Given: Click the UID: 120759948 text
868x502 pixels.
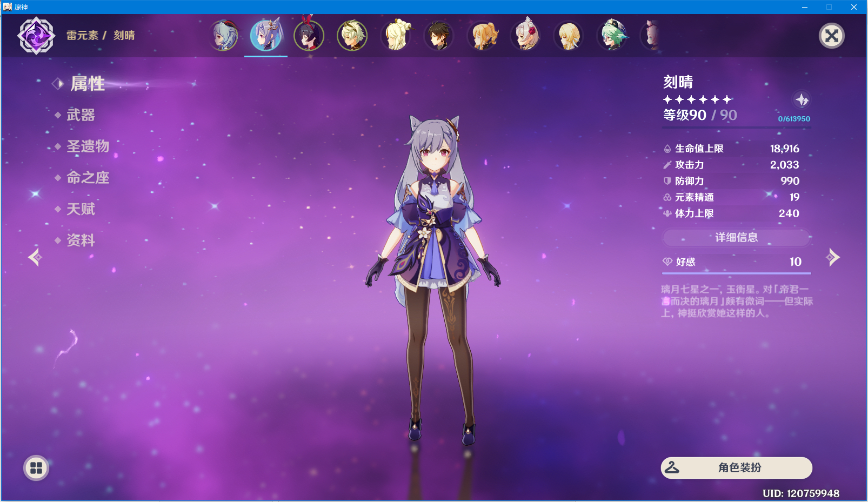Looking at the screenshot, I should (801, 493).
